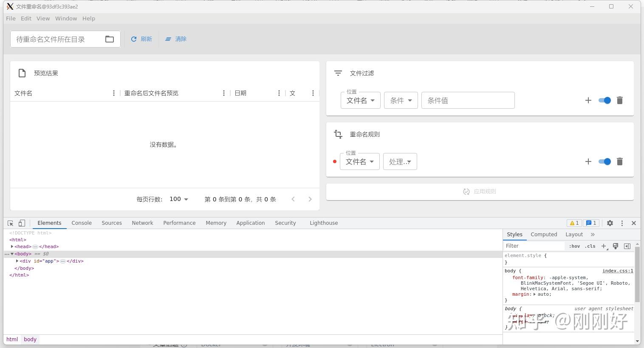644x348 pixels.
Task: Expand the div id="app" node
Action: point(17,261)
